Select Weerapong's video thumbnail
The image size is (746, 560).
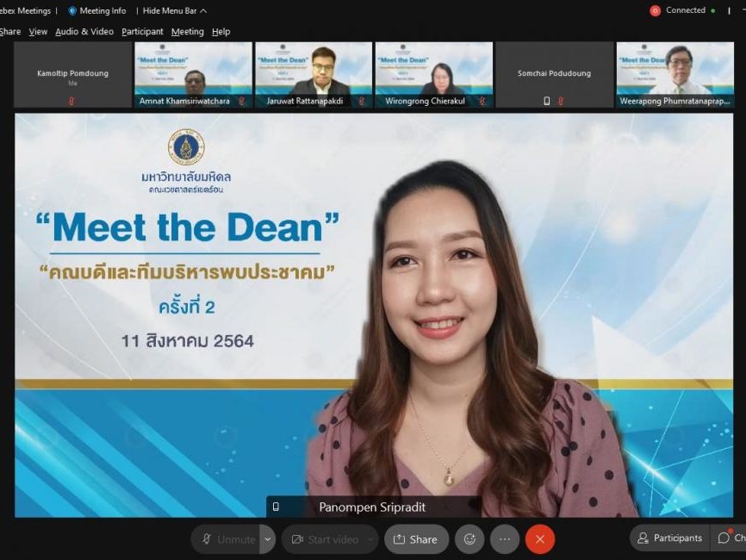(x=675, y=74)
